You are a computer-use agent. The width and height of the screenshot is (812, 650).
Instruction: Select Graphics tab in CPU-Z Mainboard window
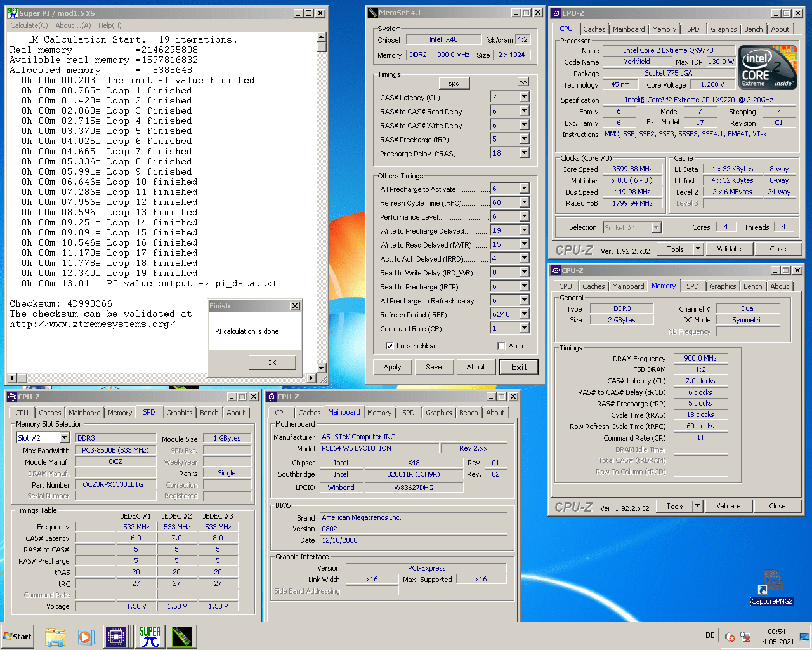(x=439, y=413)
